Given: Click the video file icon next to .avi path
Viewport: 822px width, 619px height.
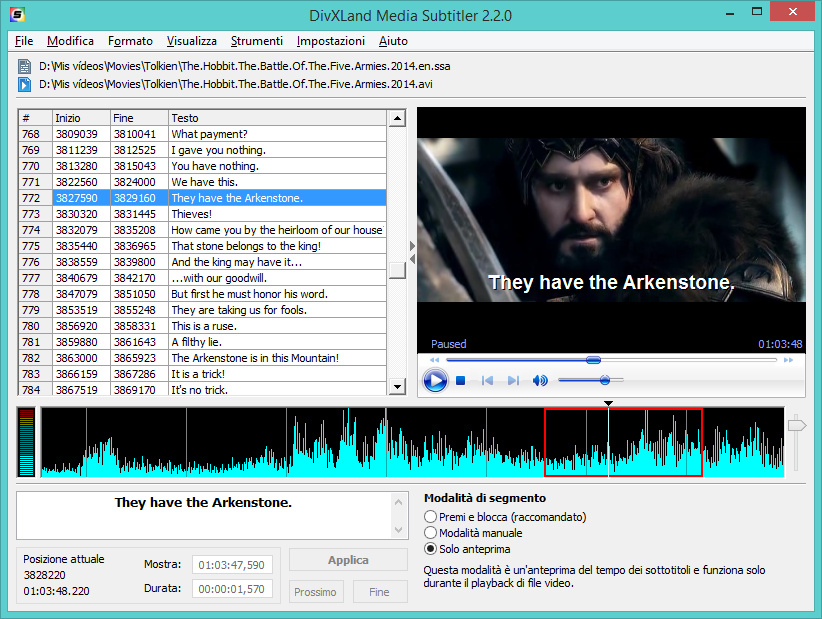Looking at the screenshot, I should [25, 84].
